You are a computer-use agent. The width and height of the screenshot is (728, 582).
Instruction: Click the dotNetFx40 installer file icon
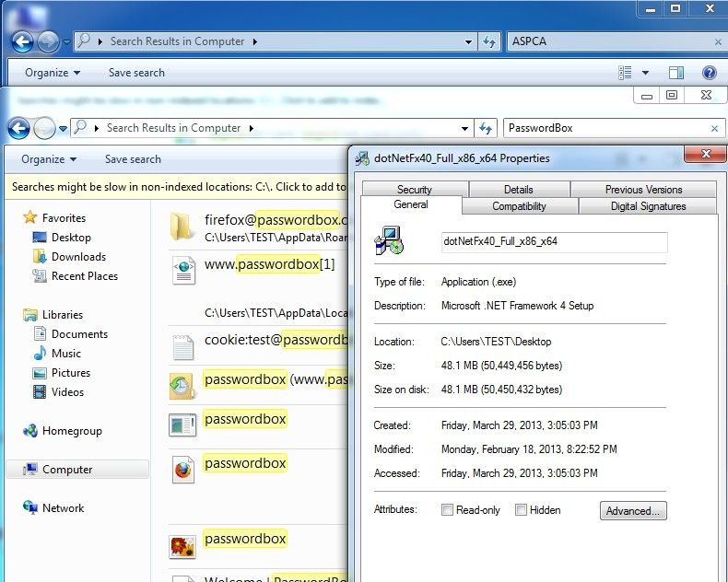coord(389,240)
